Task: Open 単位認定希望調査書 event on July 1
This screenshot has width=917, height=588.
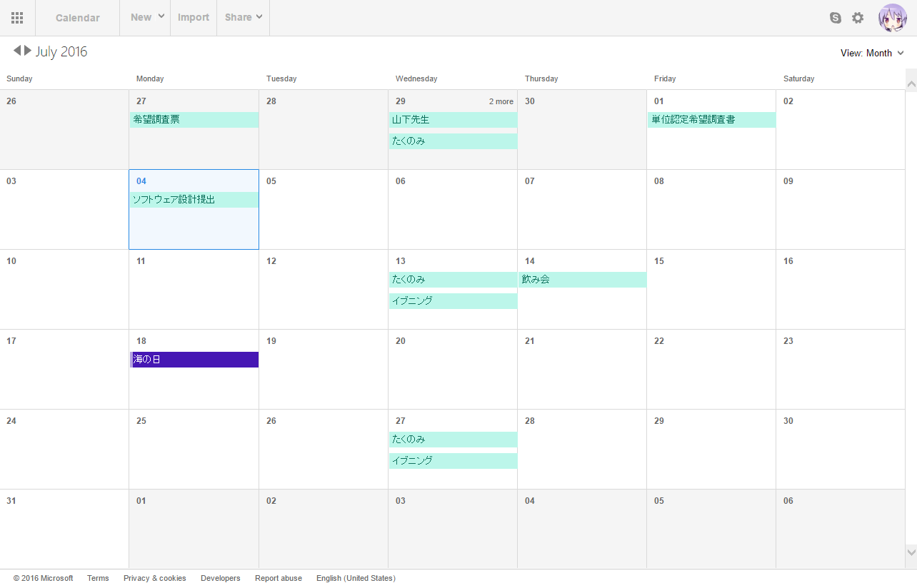Action: pyautogui.click(x=712, y=120)
